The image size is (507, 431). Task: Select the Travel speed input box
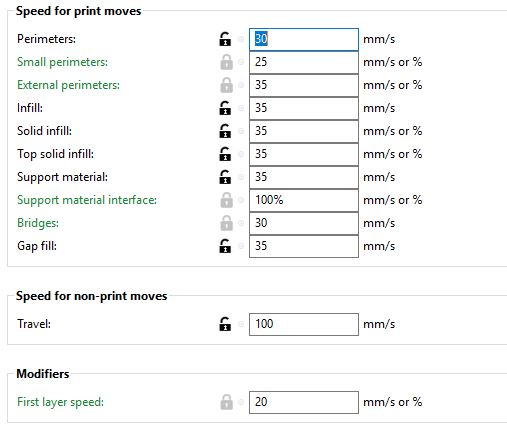point(304,324)
